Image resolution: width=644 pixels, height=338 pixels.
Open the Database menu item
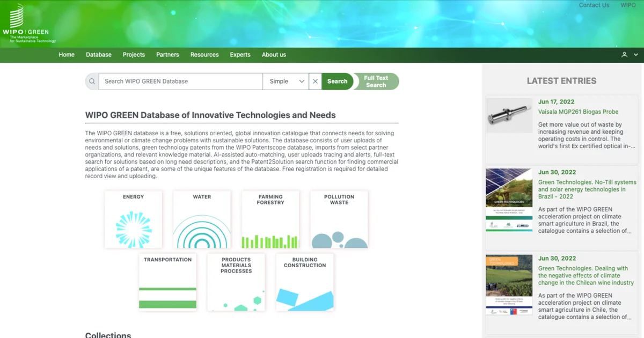[x=99, y=55]
